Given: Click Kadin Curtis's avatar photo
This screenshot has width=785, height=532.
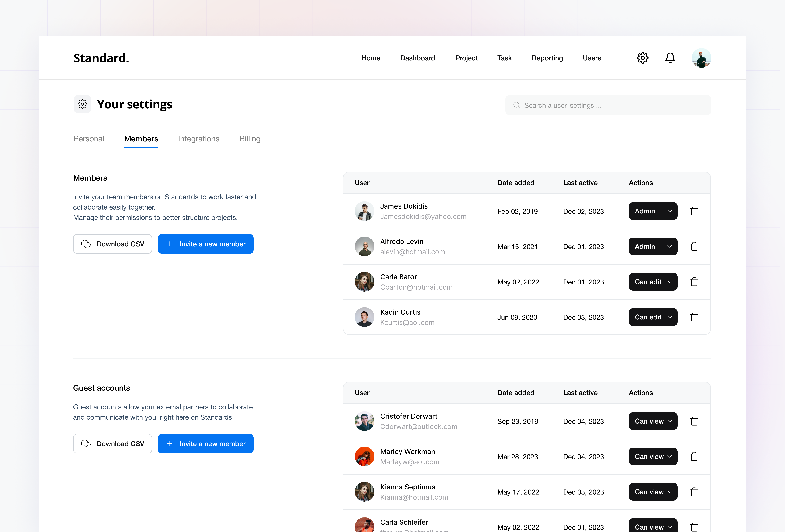Looking at the screenshot, I should click(x=365, y=317).
